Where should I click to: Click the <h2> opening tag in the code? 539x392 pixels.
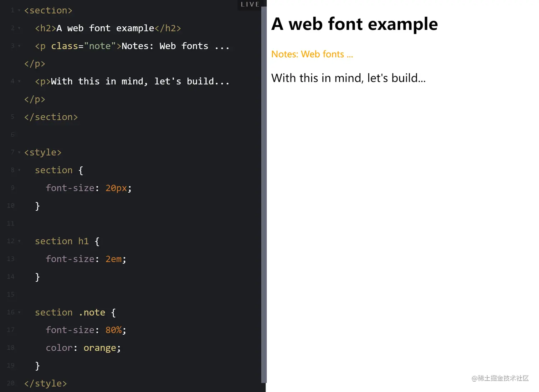46,28
